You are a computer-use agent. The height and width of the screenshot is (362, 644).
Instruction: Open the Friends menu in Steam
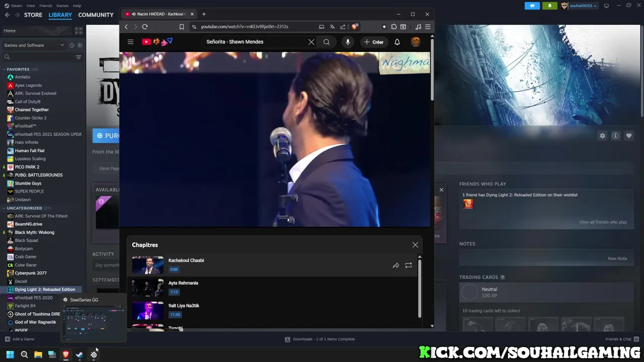point(46,6)
